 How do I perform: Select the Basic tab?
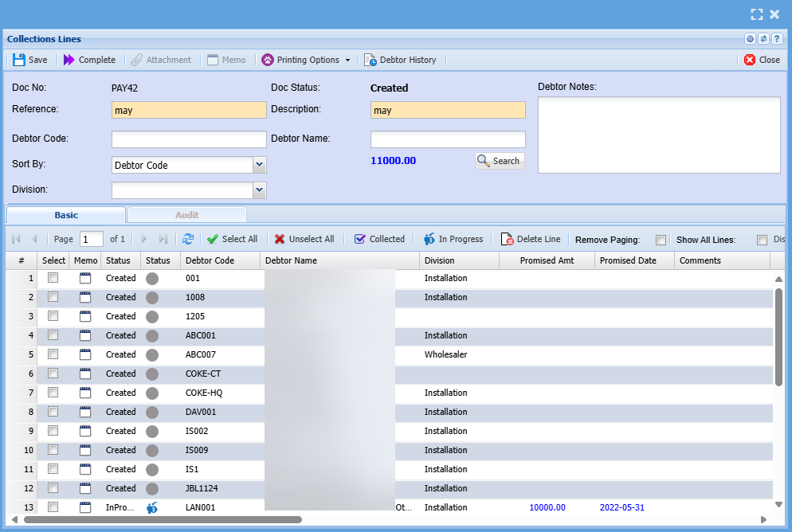(66, 215)
